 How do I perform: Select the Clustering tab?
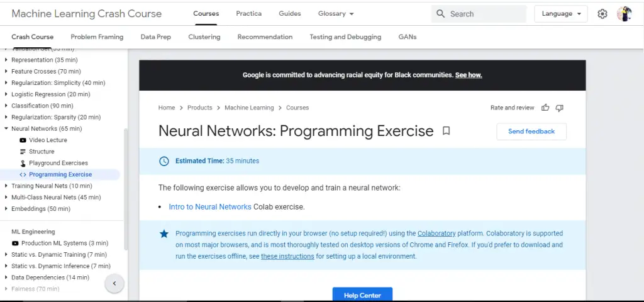pos(204,37)
